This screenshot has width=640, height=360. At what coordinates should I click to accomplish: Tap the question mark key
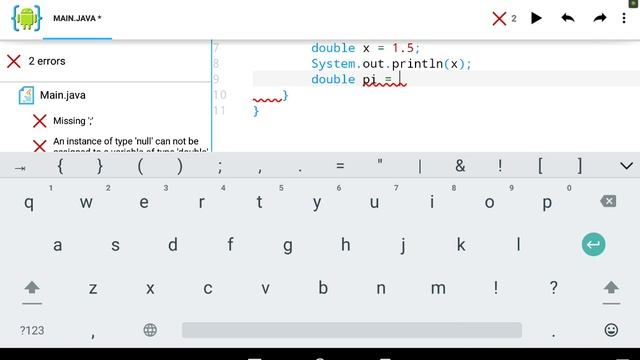click(553, 288)
